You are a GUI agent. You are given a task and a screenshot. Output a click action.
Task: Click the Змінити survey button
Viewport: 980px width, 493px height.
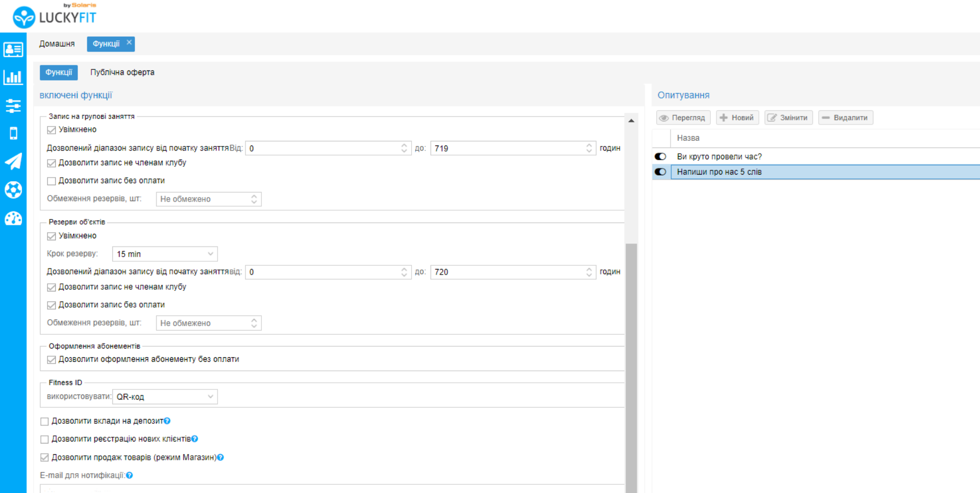click(x=788, y=118)
